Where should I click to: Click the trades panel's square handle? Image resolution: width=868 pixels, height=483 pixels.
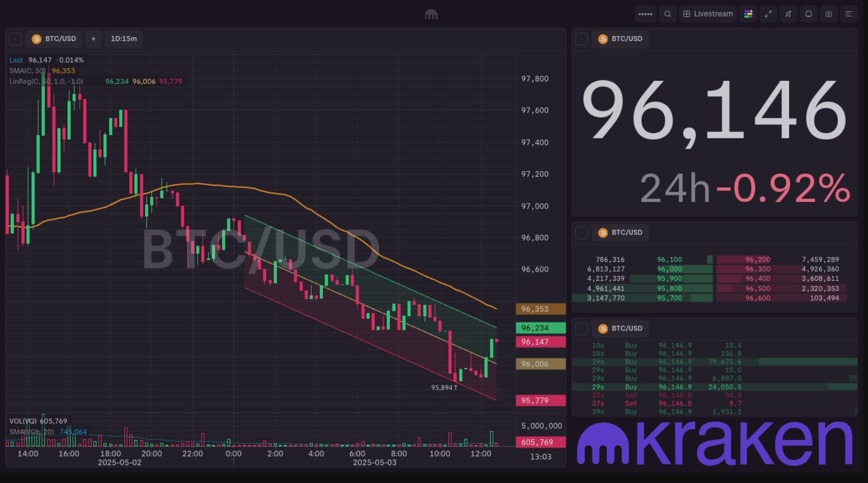[x=582, y=329]
